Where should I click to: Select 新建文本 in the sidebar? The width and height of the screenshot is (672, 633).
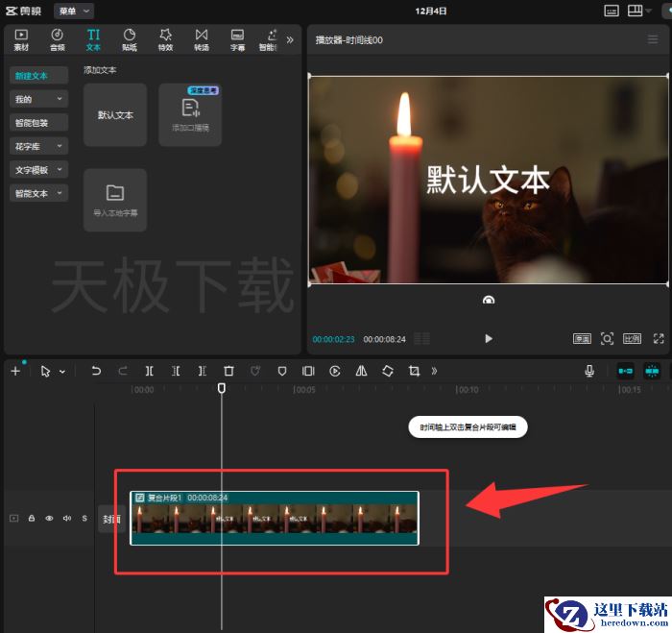38,76
